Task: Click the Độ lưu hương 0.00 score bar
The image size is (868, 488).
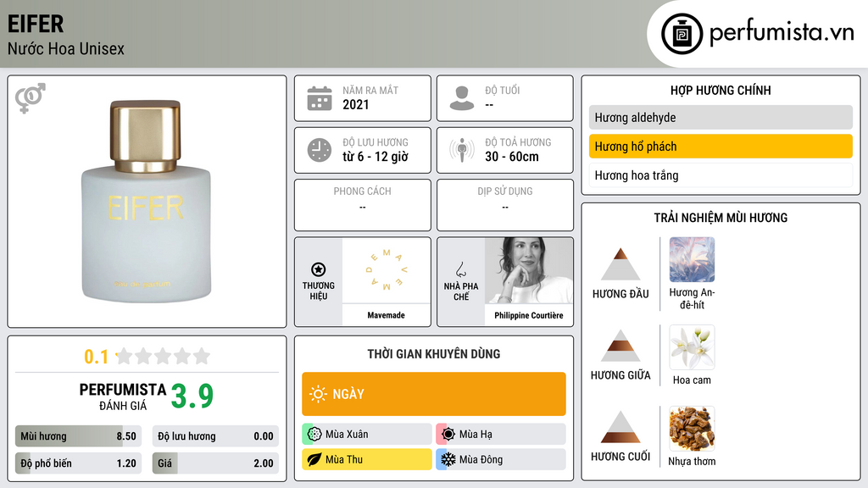Action: [x=215, y=436]
